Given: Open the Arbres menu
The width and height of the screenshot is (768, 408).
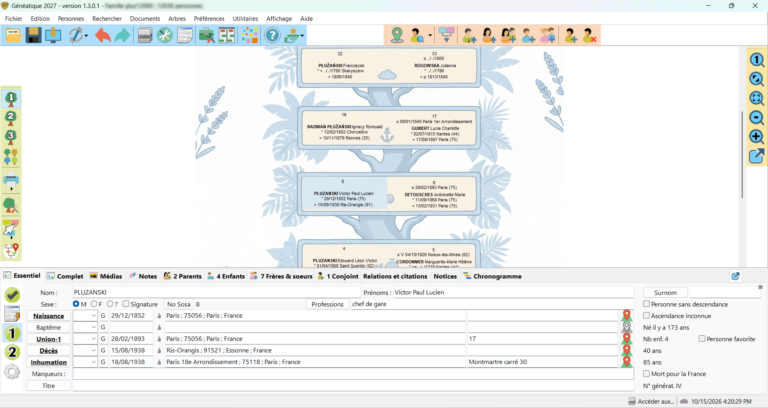Looking at the screenshot, I should (x=177, y=19).
